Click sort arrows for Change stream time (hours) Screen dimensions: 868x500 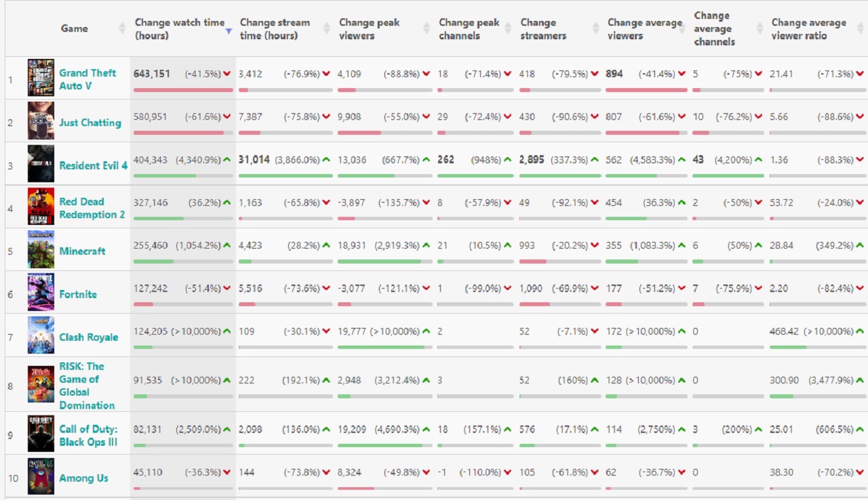(x=328, y=28)
